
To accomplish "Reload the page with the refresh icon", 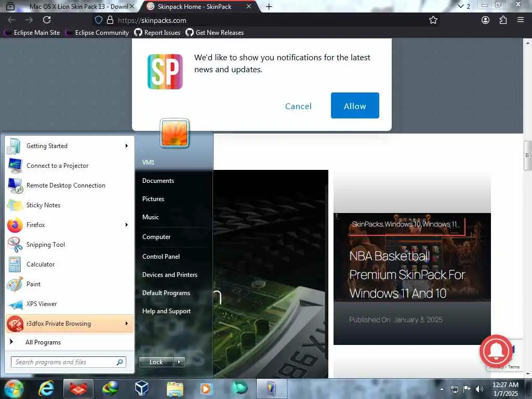I will point(47,20).
